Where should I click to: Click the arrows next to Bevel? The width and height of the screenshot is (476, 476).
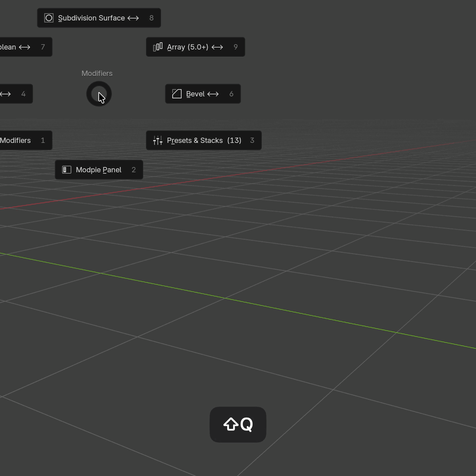pyautogui.click(x=213, y=94)
